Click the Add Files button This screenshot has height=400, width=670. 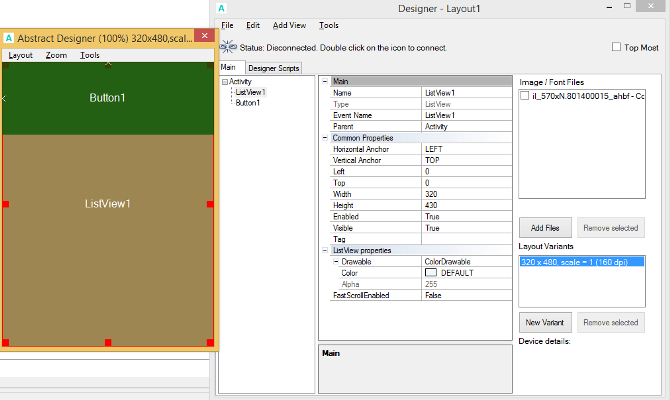544,227
